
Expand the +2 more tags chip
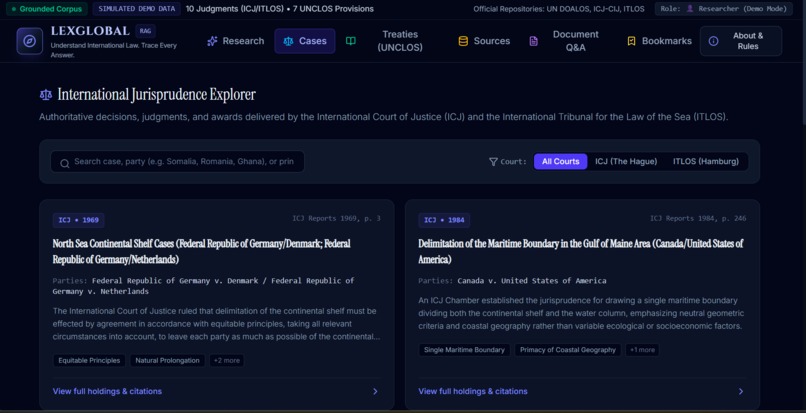(227, 361)
